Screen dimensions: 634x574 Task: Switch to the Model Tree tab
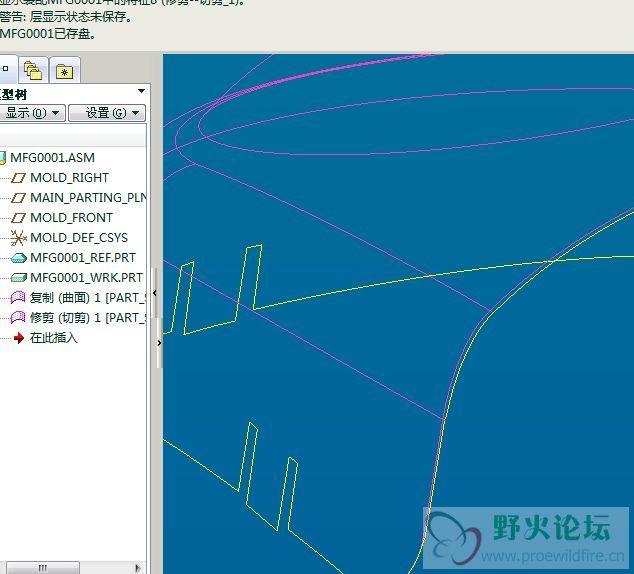7,70
